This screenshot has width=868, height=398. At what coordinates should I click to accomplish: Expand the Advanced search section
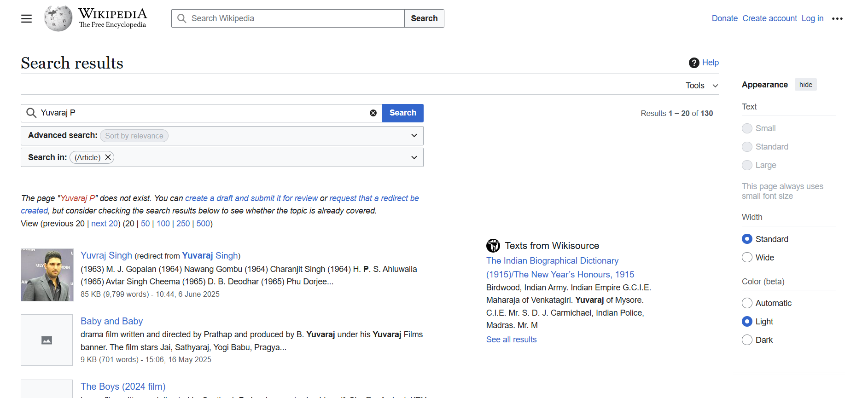[x=414, y=136]
